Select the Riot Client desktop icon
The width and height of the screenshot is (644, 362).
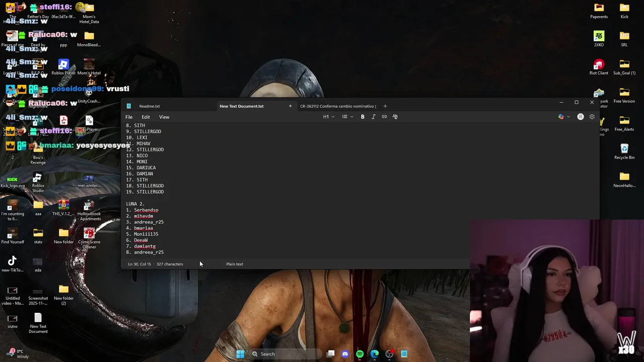599,67
